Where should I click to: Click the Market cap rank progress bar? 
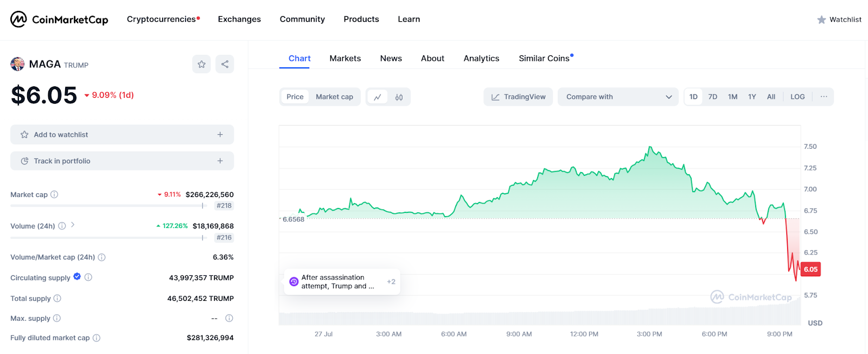[x=108, y=206]
